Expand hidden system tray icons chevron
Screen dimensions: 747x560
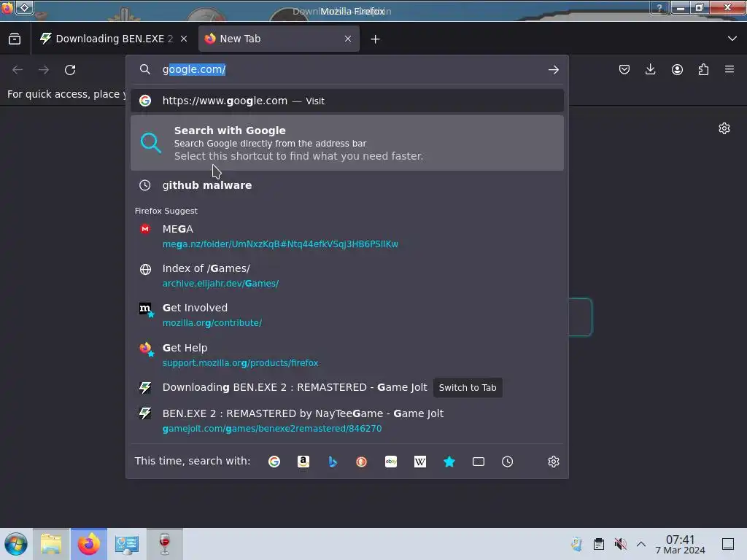click(641, 544)
